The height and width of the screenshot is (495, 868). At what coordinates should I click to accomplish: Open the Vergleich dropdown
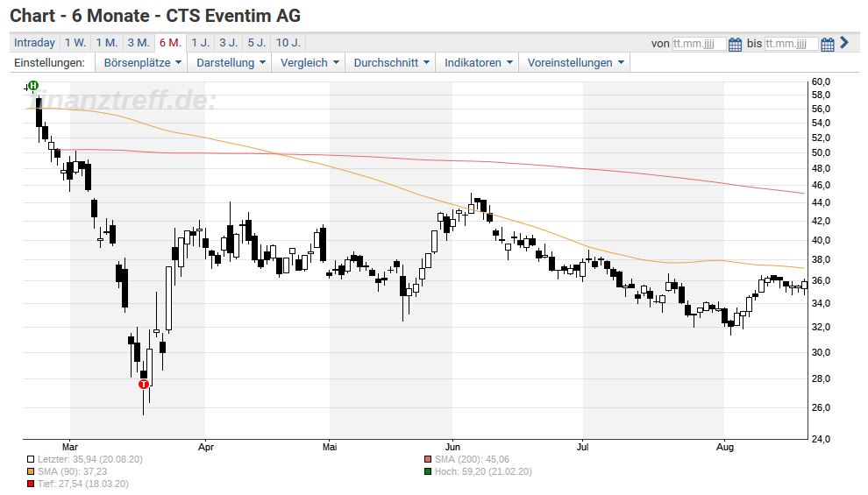[309, 62]
